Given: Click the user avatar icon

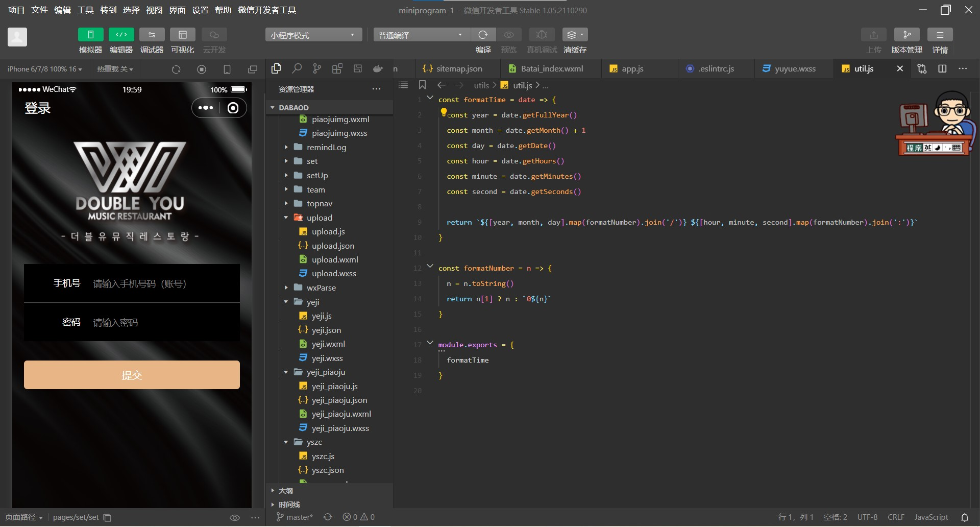Looking at the screenshot, I should pos(17,37).
